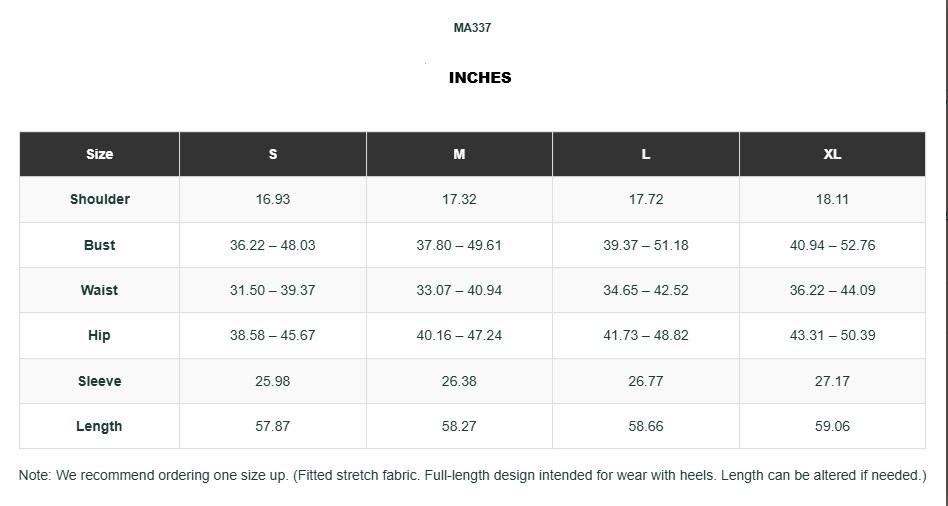Viewport: 948px width, 506px height.
Task: Select the Sleeve row label
Action: [x=100, y=381]
